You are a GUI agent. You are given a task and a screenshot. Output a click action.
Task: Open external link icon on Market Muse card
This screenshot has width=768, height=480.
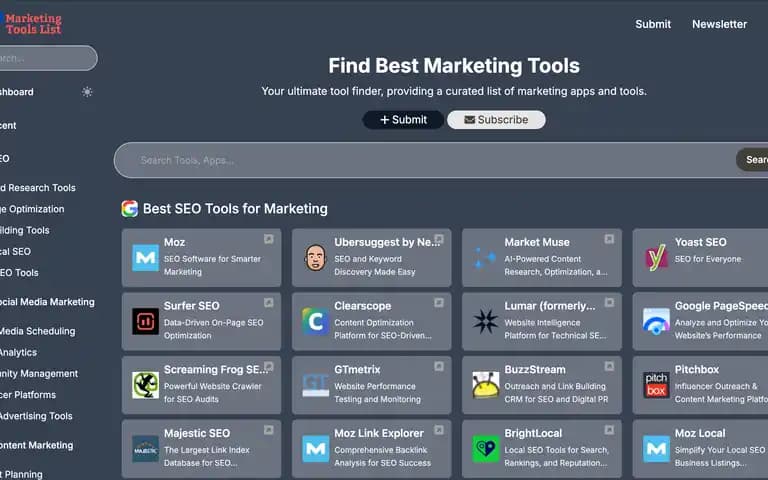pyautogui.click(x=609, y=239)
